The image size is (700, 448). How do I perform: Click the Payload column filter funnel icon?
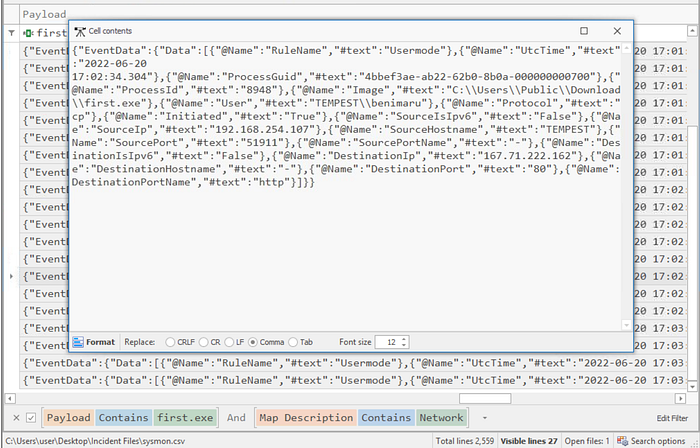tap(12, 33)
